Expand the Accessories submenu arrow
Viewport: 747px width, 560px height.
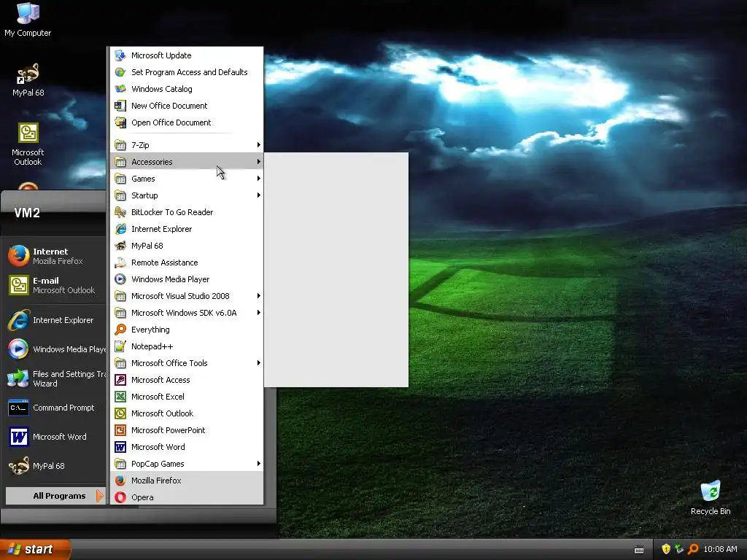259,161
